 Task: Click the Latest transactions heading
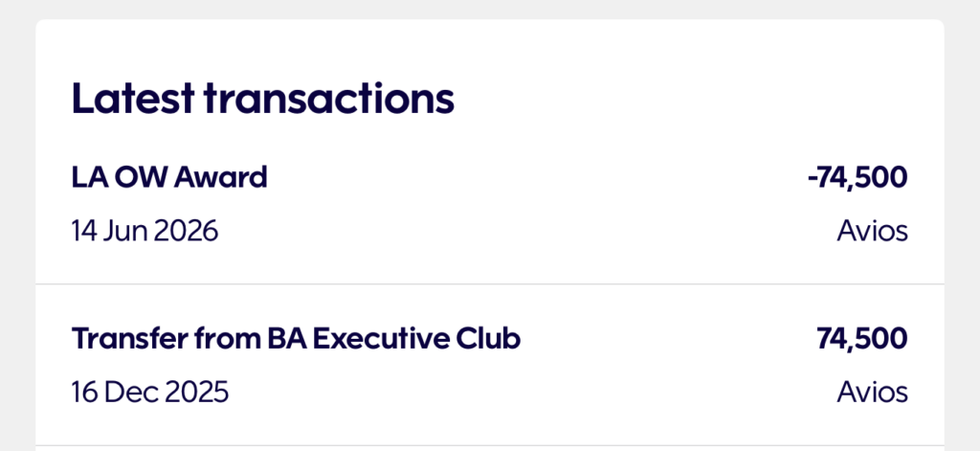pos(262,99)
